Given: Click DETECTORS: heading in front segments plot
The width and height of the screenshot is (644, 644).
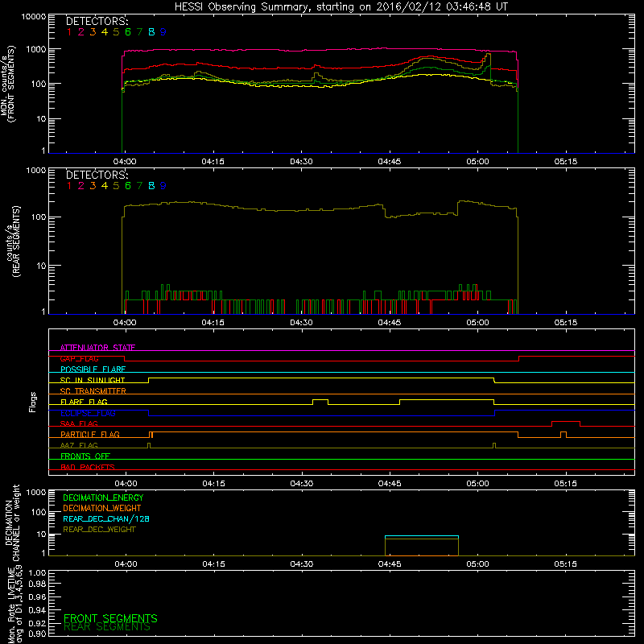Looking at the screenshot, I should 97,21.
